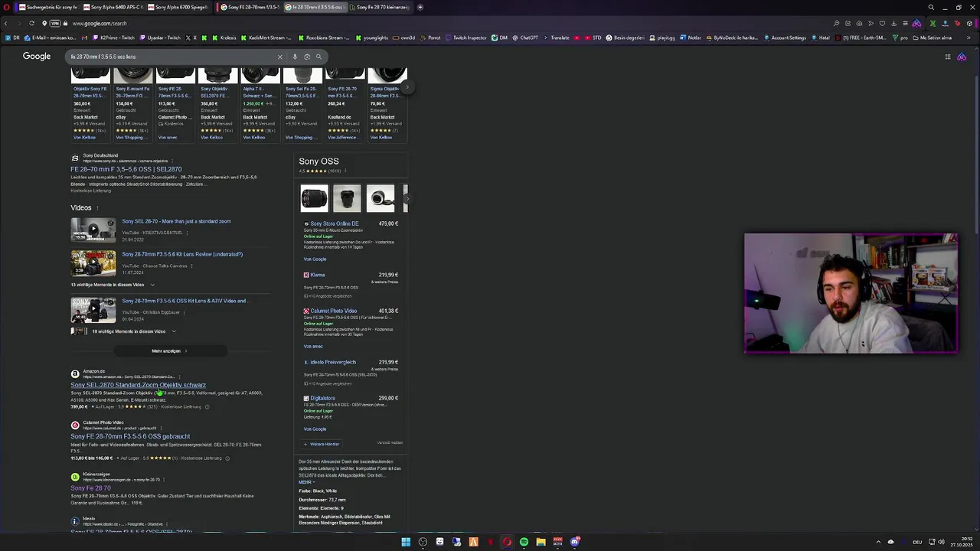Screen dimensions: 980x551
Task: Open the Kleinanzeigen Sony Fe 28 70 result
Action: tap(90, 487)
